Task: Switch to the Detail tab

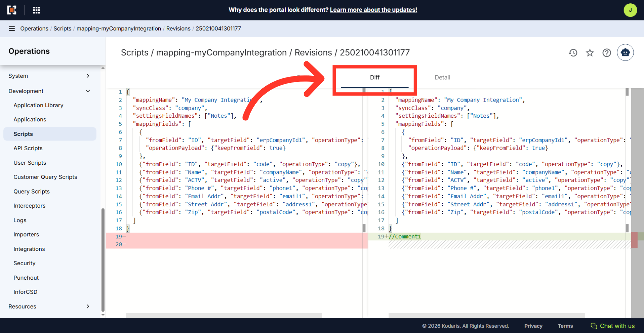Action: click(442, 77)
